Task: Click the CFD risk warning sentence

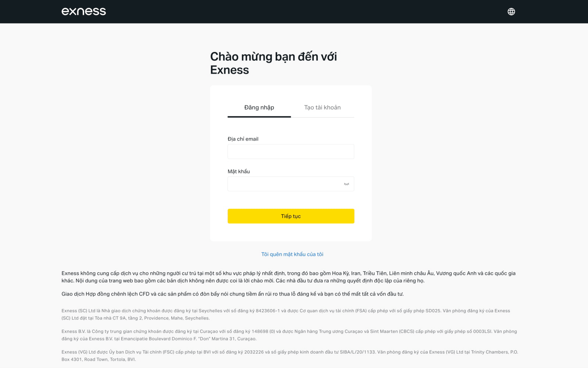Action: [232, 294]
